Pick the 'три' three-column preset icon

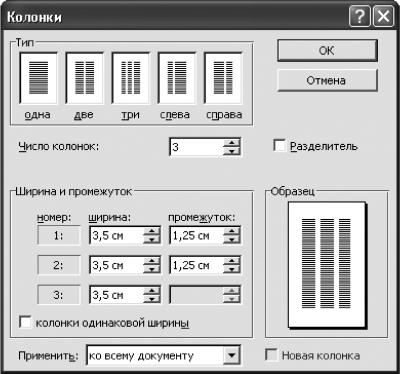[131, 78]
